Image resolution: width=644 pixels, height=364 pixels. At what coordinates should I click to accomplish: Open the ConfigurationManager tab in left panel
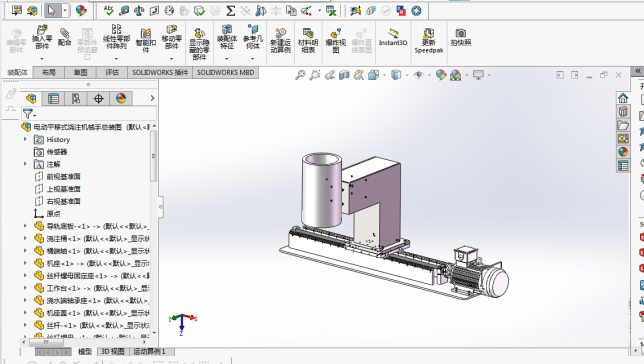(76, 98)
